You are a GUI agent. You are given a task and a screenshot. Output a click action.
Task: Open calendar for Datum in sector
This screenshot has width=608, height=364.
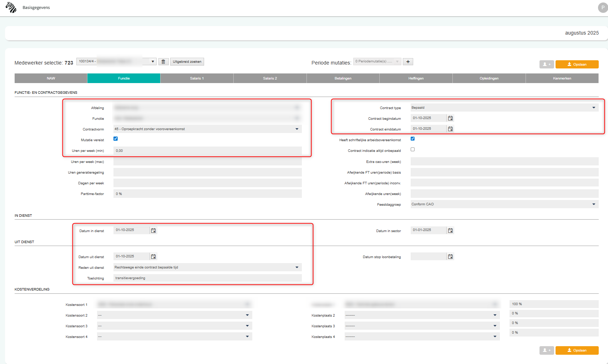coord(450,231)
